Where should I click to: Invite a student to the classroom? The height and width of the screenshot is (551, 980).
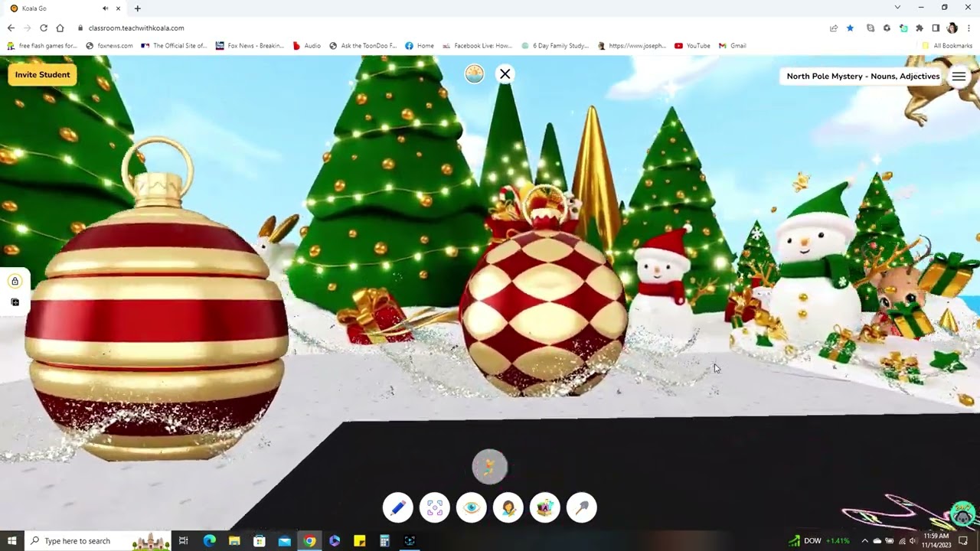click(42, 75)
